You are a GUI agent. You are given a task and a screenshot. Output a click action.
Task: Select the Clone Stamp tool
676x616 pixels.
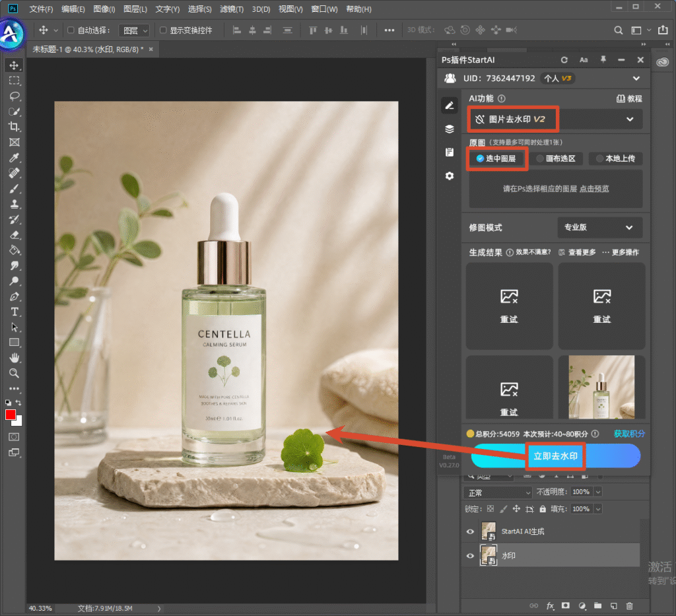(15, 204)
